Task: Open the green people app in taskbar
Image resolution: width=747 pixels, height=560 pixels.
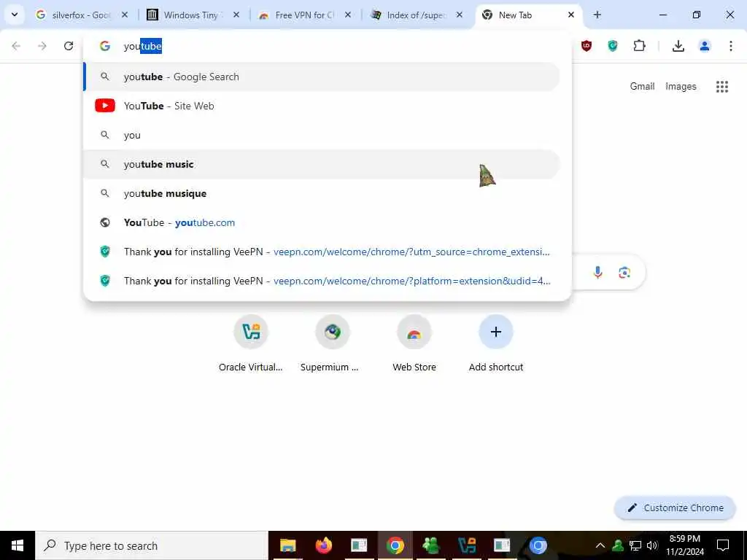Action: click(430, 545)
